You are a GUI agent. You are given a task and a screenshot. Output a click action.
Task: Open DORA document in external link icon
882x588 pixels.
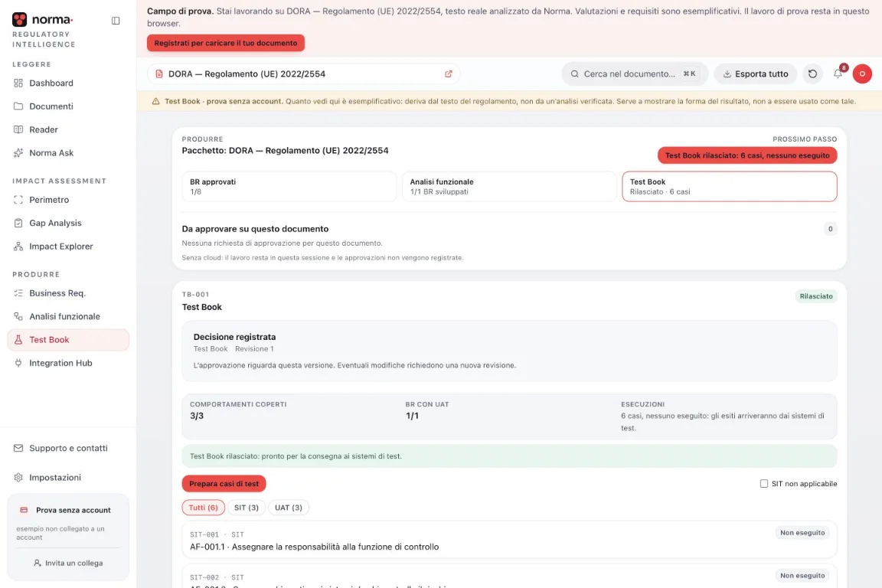click(449, 74)
